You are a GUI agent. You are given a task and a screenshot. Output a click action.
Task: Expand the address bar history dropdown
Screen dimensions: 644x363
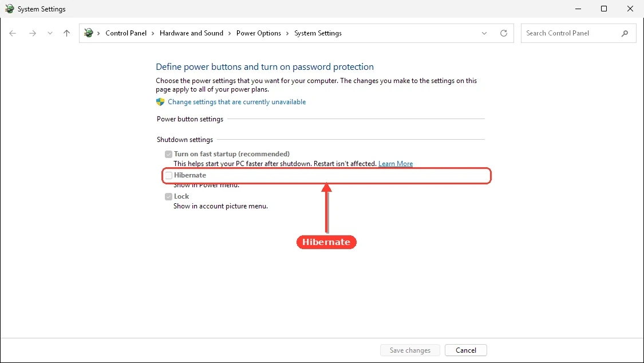484,33
